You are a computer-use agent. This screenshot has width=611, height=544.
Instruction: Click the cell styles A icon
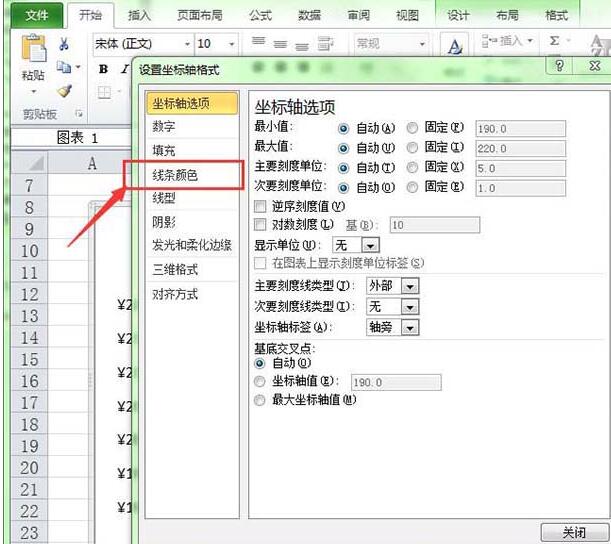454,47
